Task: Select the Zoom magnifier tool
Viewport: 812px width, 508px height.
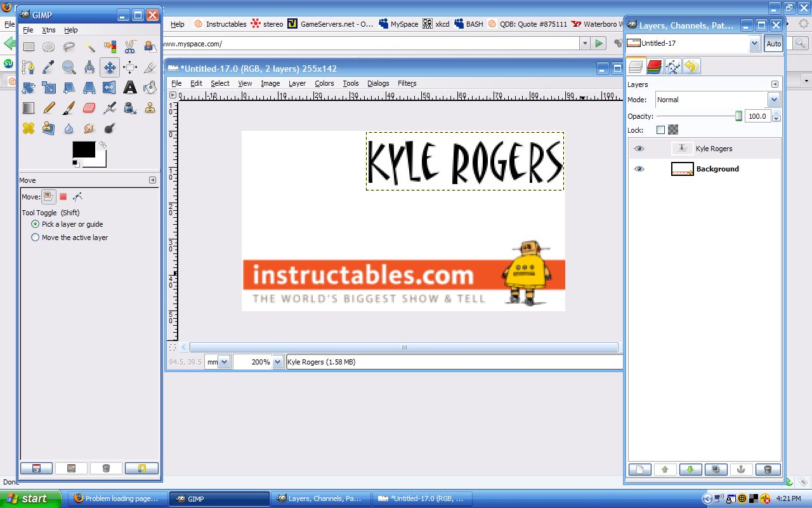Action: (x=69, y=67)
